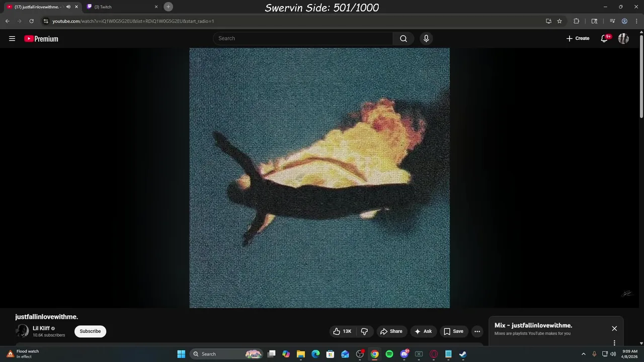Subscribe to Lil Kliff
644x362 pixels.
click(90, 331)
